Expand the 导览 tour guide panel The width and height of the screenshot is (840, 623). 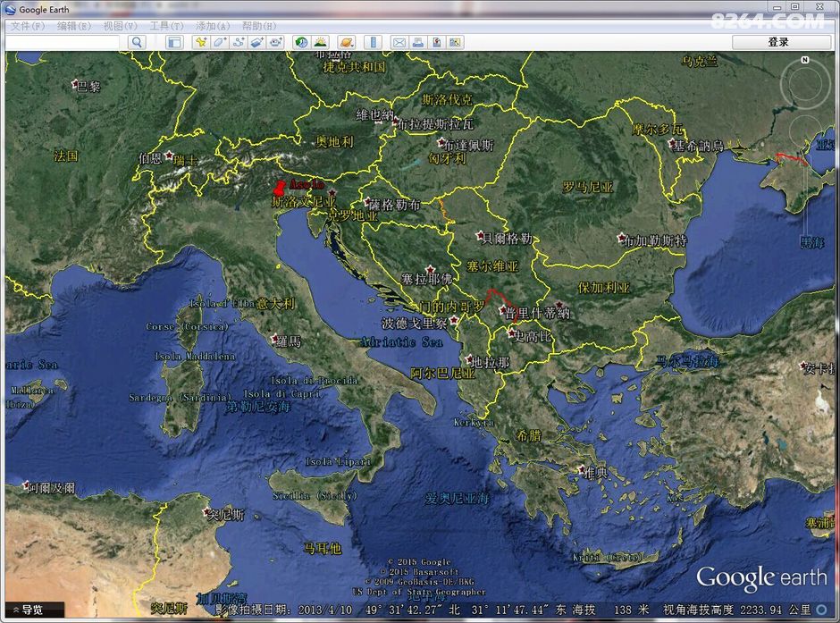[x=32, y=610]
